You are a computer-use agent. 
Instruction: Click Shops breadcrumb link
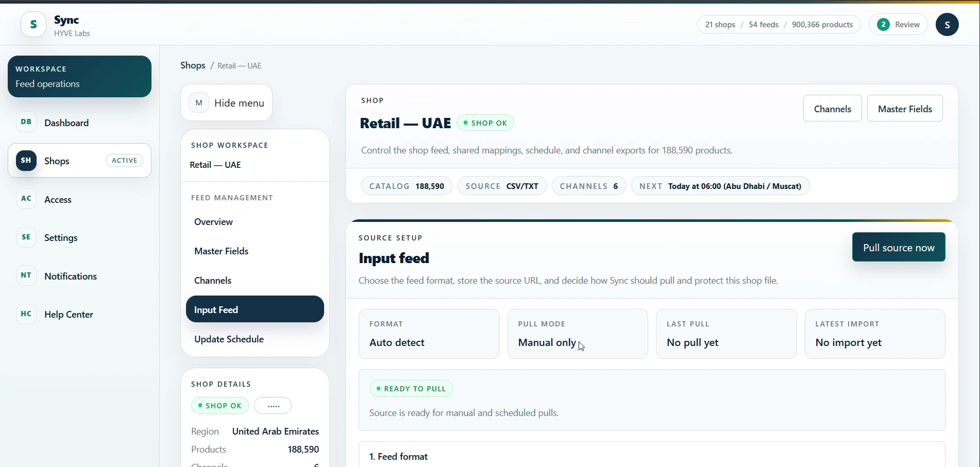(x=193, y=65)
